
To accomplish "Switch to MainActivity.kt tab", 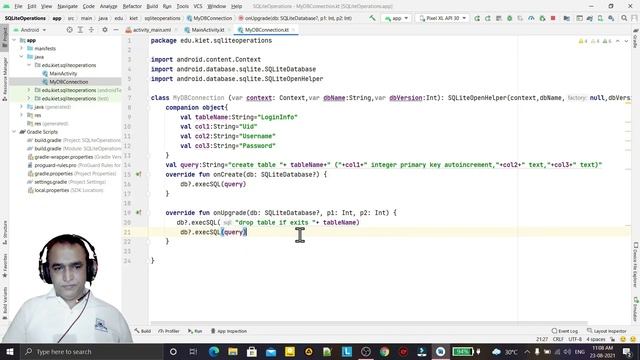I will pos(207,30).
